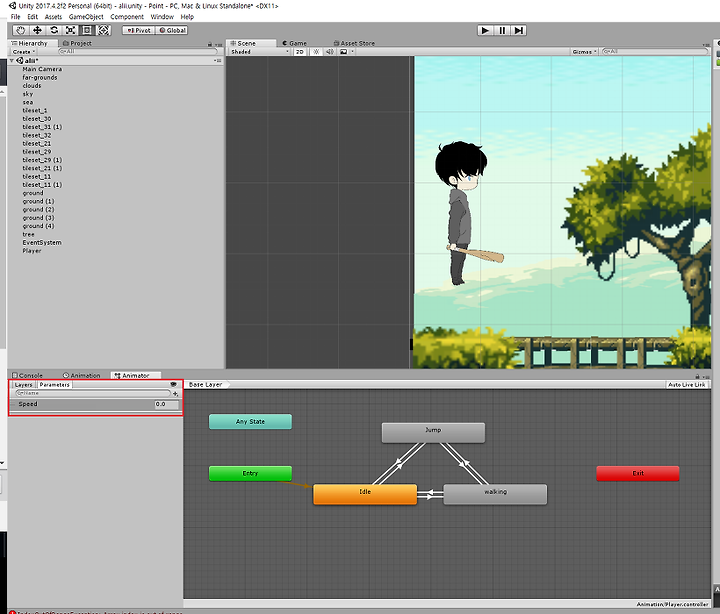The image size is (720, 614).
Task: Open the Asset Store tab
Action: point(354,43)
